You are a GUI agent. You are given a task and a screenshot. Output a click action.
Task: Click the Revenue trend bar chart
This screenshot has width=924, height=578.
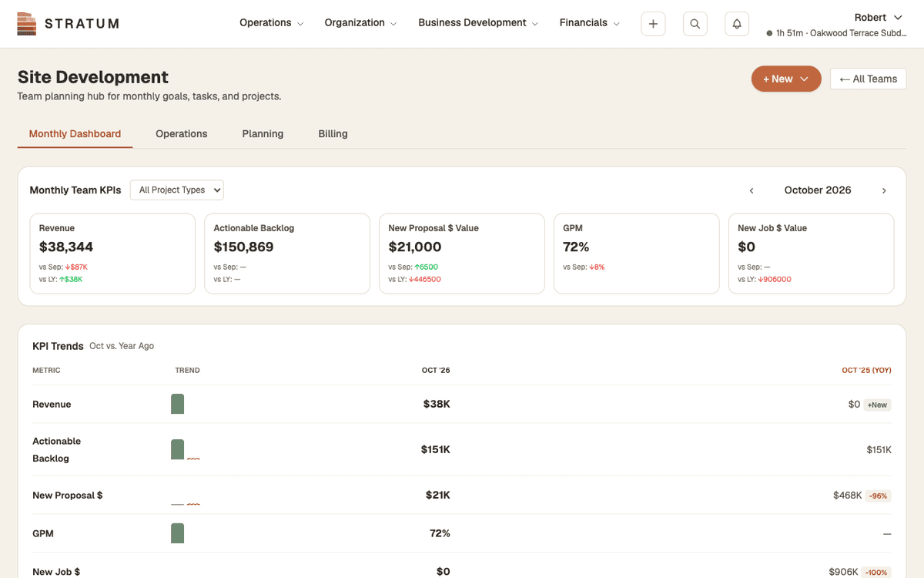click(x=178, y=404)
